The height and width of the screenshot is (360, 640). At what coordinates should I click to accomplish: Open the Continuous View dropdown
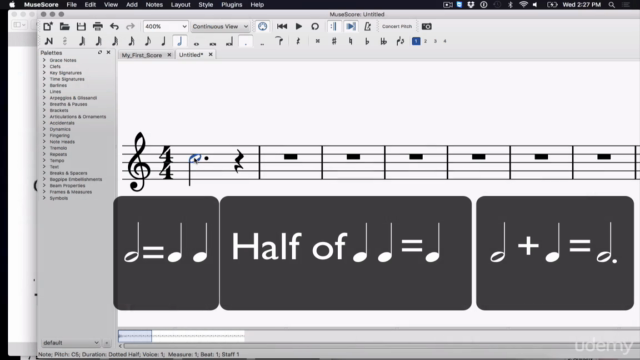point(220,27)
